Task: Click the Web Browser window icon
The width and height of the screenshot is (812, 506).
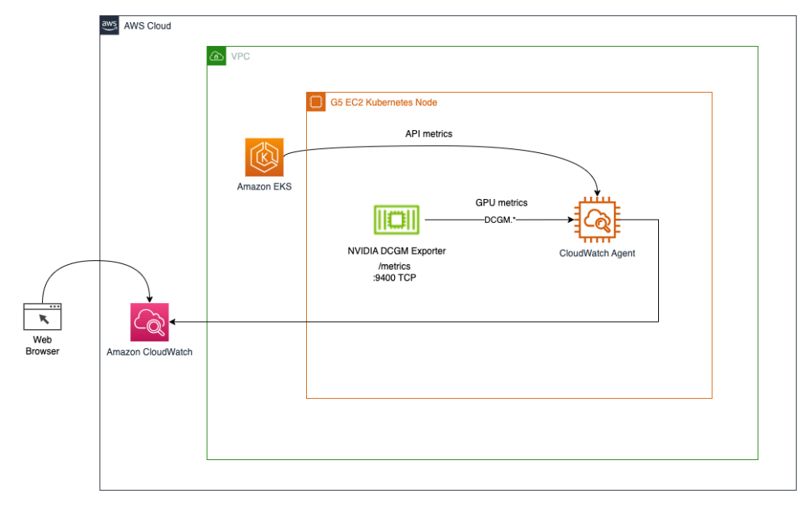Action: click(43, 316)
